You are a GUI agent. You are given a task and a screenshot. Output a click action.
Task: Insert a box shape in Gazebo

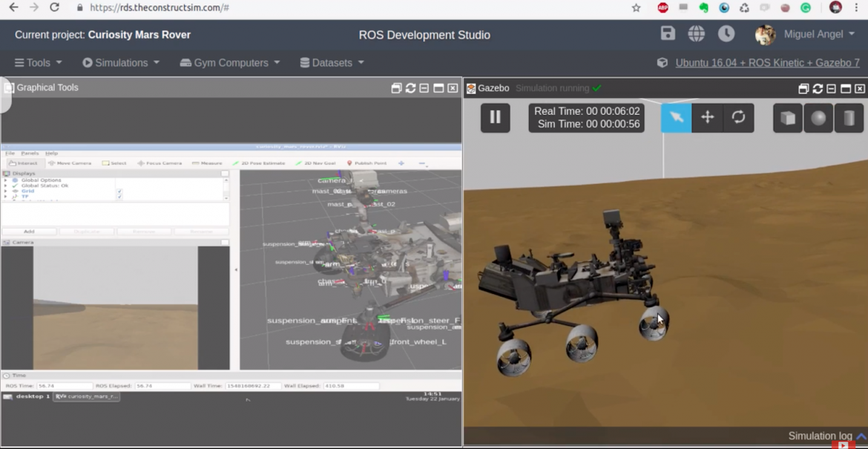(x=788, y=117)
